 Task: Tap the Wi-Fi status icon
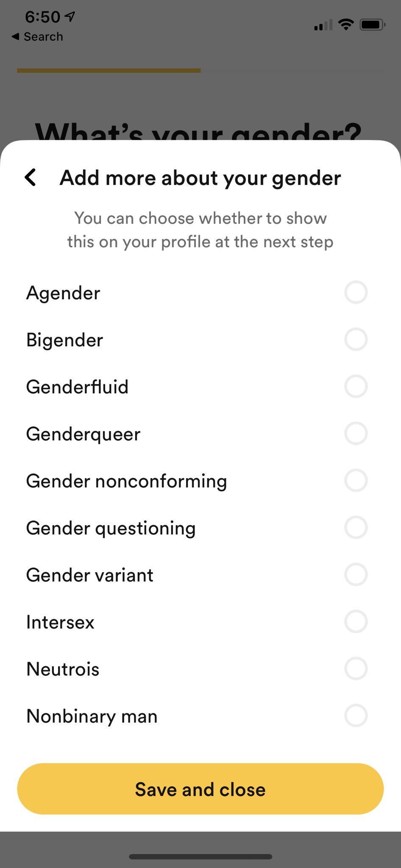pyautogui.click(x=346, y=25)
